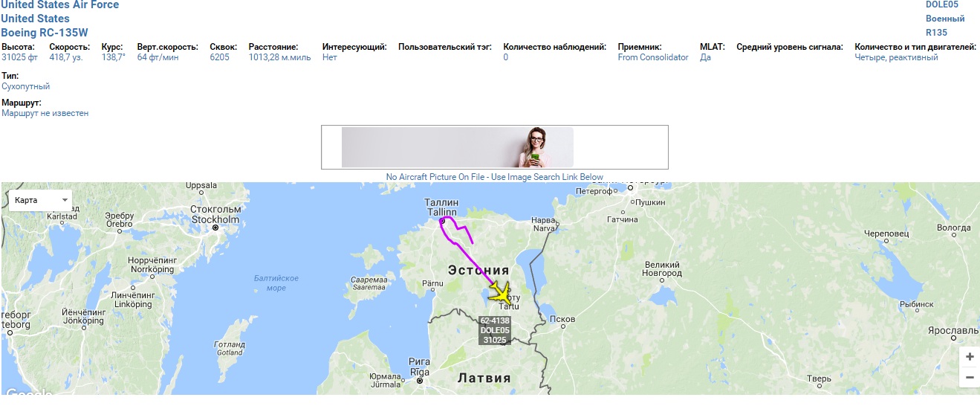Click the Балтийское море sea label

(276, 283)
